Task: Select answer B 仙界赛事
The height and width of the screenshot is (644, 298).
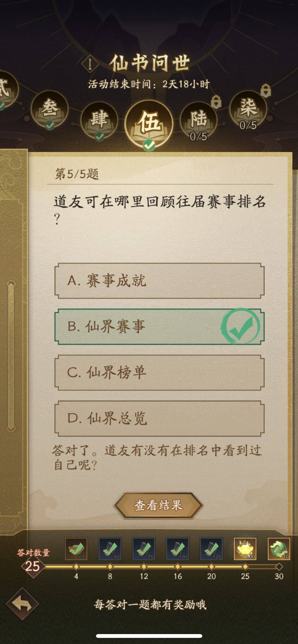Action: point(159,327)
